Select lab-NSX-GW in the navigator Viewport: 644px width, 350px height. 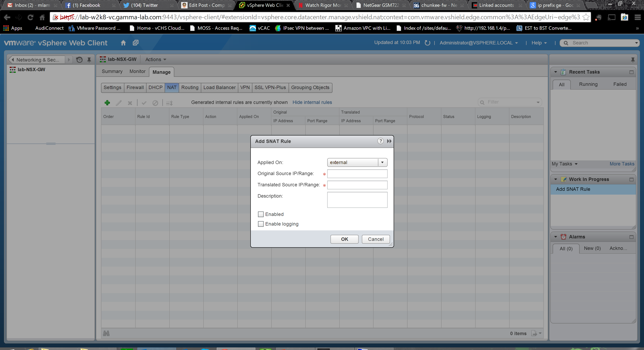(31, 69)
